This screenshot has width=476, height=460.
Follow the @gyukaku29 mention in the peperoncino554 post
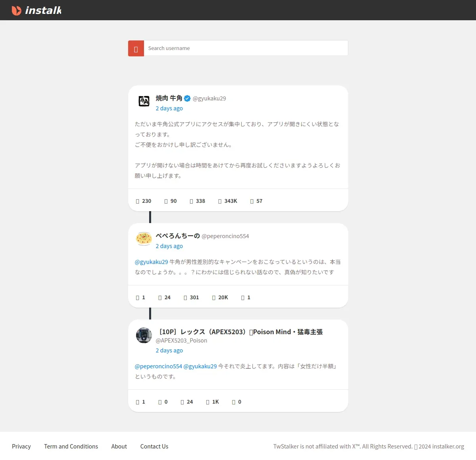pos(152,262)
